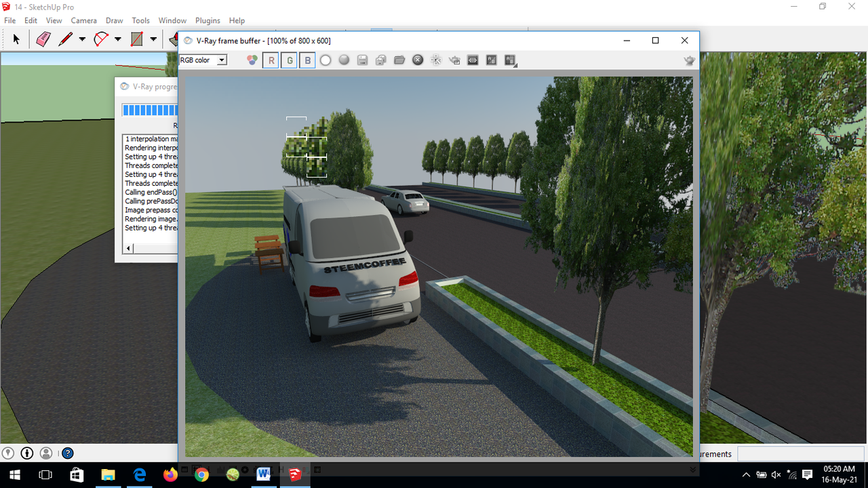The width and height of the screenshot is (868, 488).
Task: Open the Arc tool variants dropdown arrow
Action: pyautogui.click(x=118, y=39)
